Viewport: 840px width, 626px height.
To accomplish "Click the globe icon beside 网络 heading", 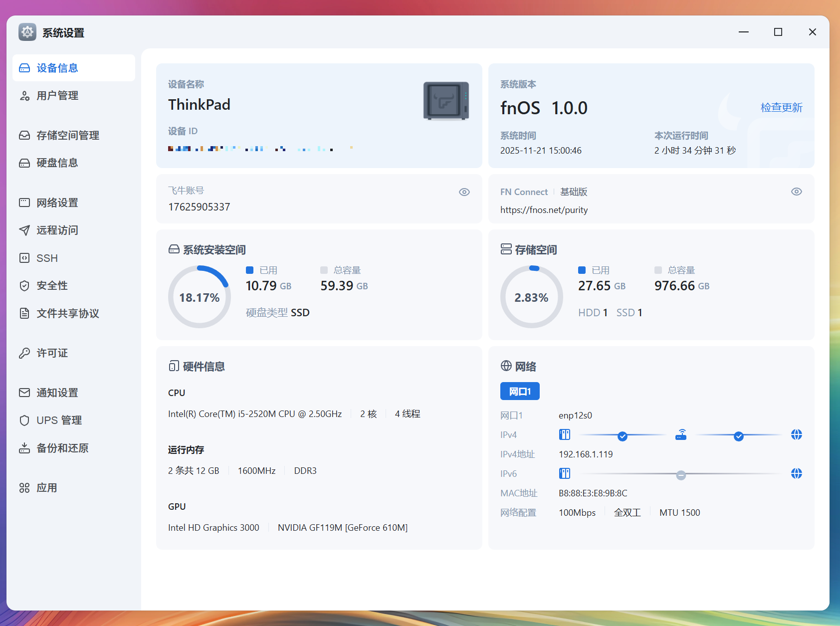I will 506,366.
